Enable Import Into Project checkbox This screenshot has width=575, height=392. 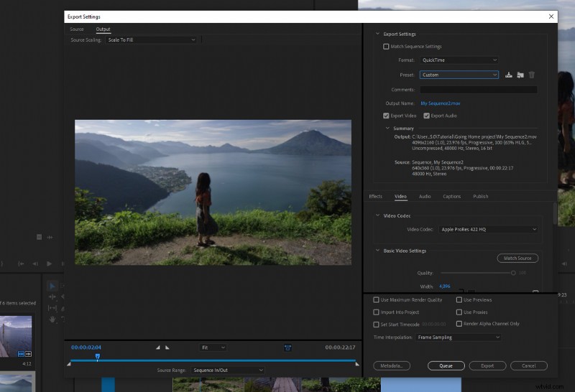coord(376,312)
